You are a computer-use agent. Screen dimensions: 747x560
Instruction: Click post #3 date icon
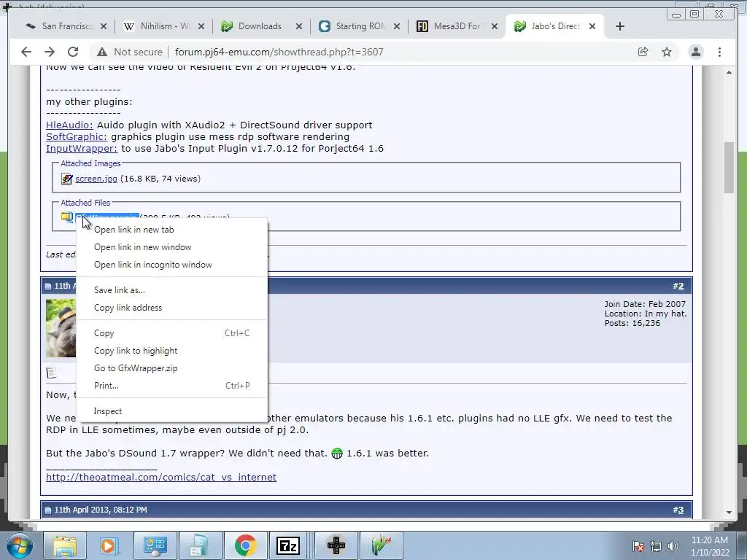coord(47,510)
